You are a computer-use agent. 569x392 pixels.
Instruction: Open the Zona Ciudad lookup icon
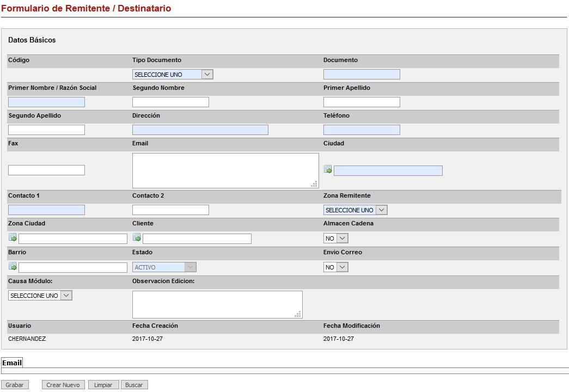(13, 238)
